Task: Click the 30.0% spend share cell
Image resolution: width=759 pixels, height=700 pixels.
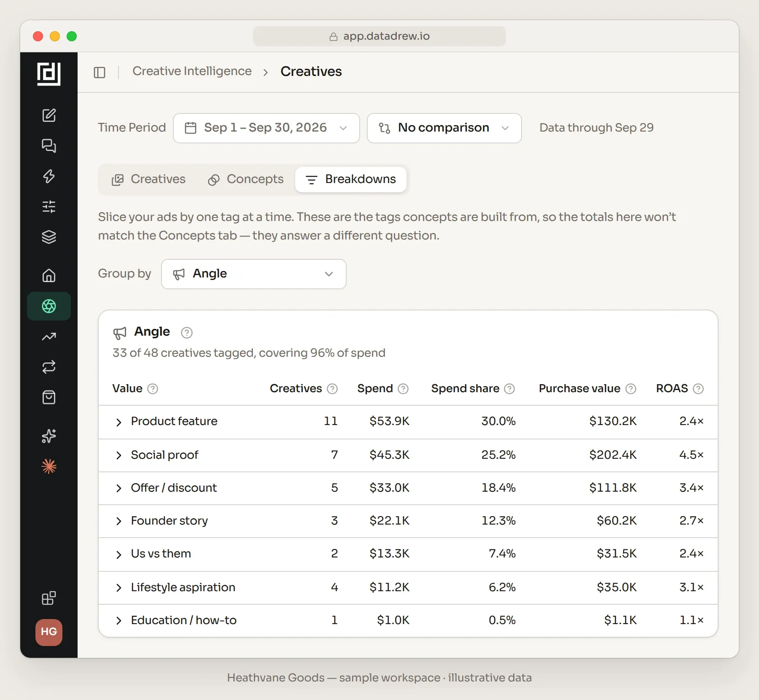Action: 498,421
